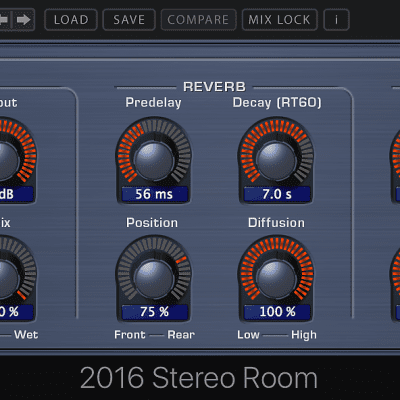
Task: Click the SAVE preset button
Action: (129, 20)
